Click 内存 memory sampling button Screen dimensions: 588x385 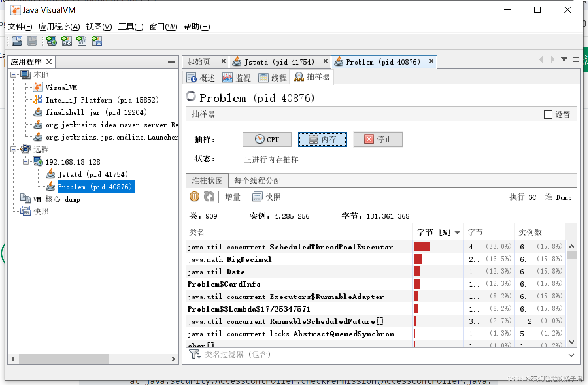[x=323, y=139]
